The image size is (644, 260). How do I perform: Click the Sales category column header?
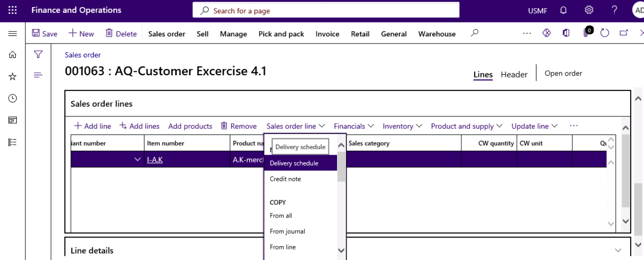point(403,143)
